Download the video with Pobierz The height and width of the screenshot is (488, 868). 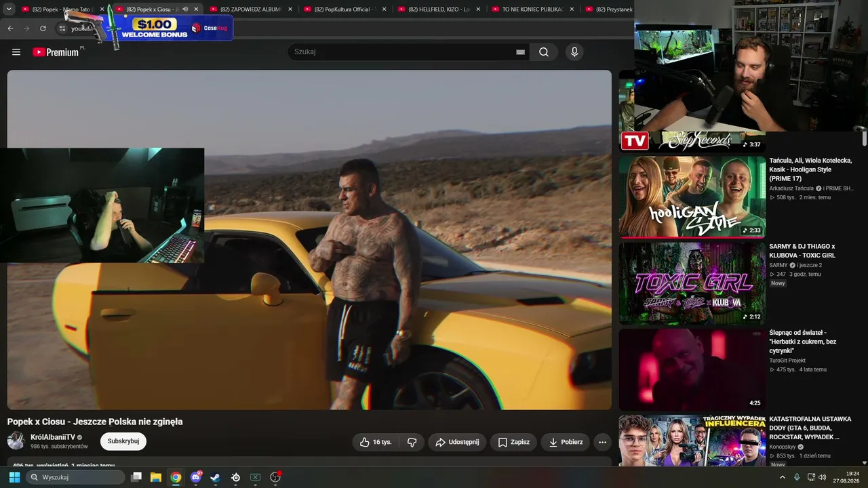[x=566, y=442]
